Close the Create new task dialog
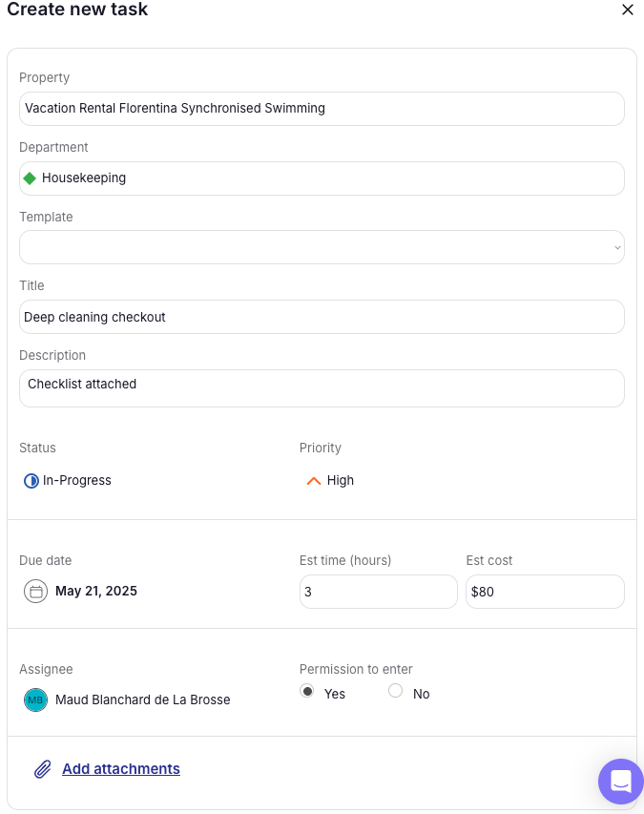The image size is (644, 814). pyautogui.click(x=627, y=10)
